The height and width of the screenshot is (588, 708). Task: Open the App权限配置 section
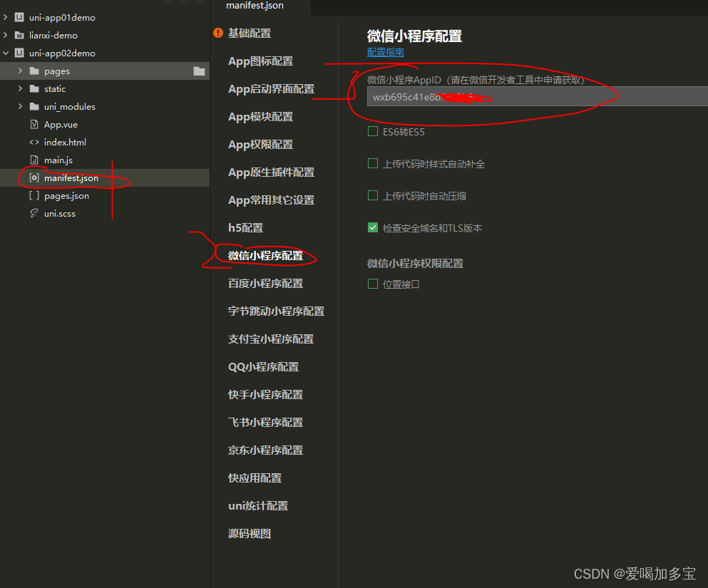click(260, 145)
